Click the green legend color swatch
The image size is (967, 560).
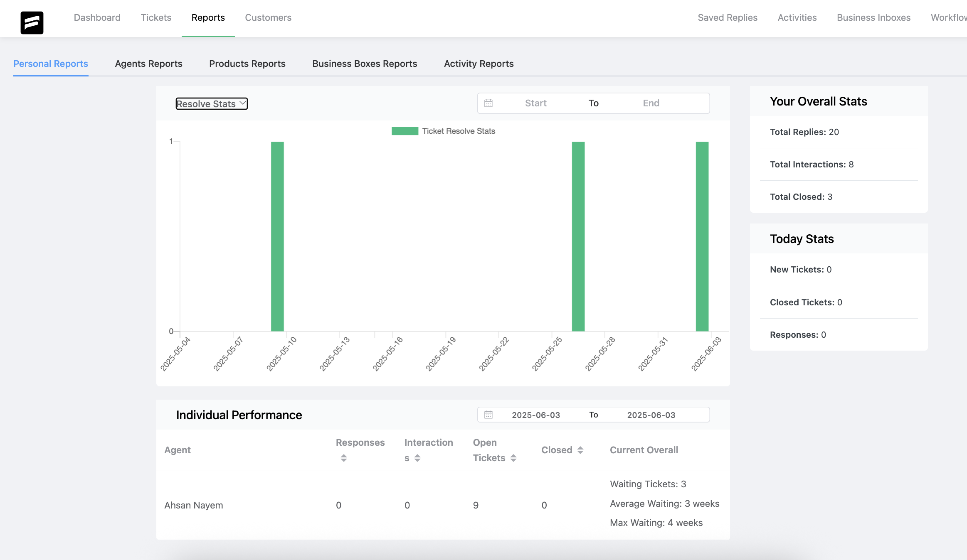click(x=405, y=131)
